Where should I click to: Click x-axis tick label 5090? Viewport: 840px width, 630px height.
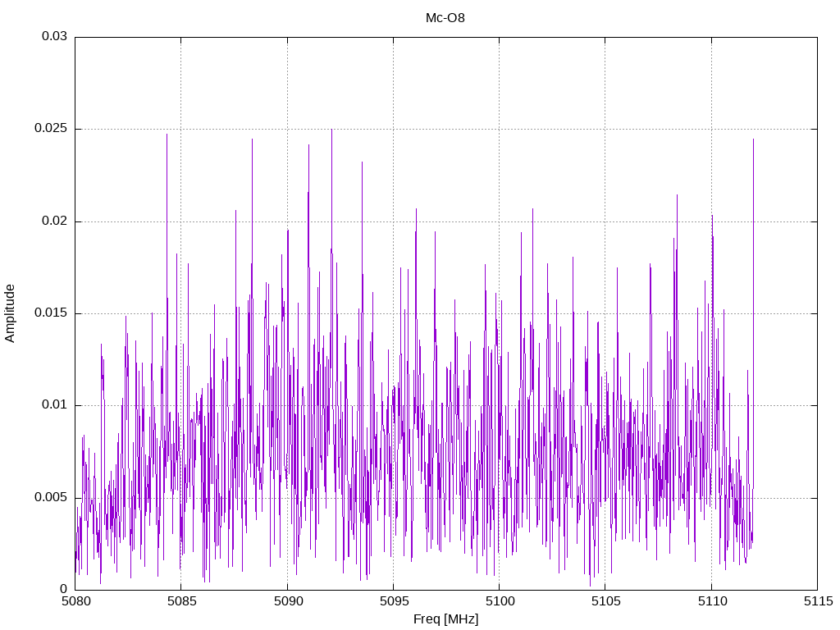(288, 601)
